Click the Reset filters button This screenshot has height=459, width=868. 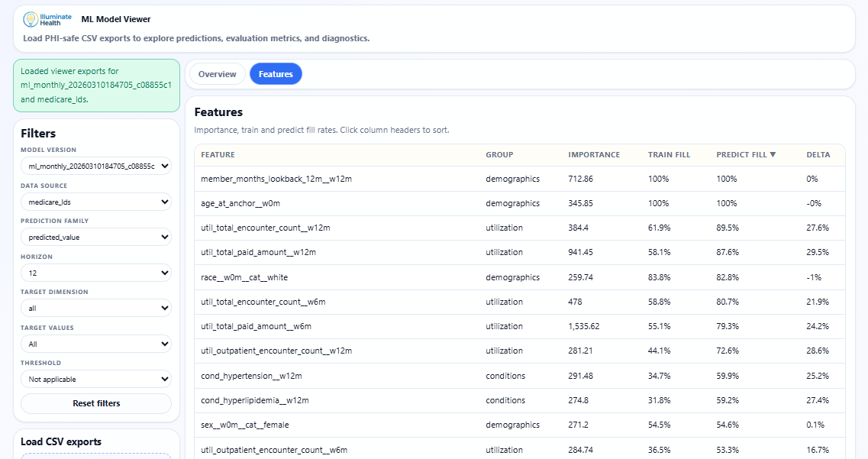pyautogui.click(x=95, y=403)
